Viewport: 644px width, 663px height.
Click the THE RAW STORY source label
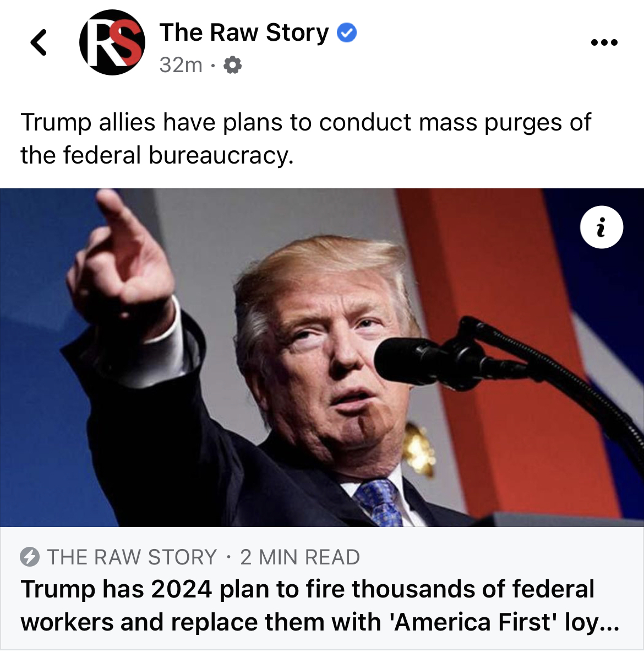(x=132, y=557)
